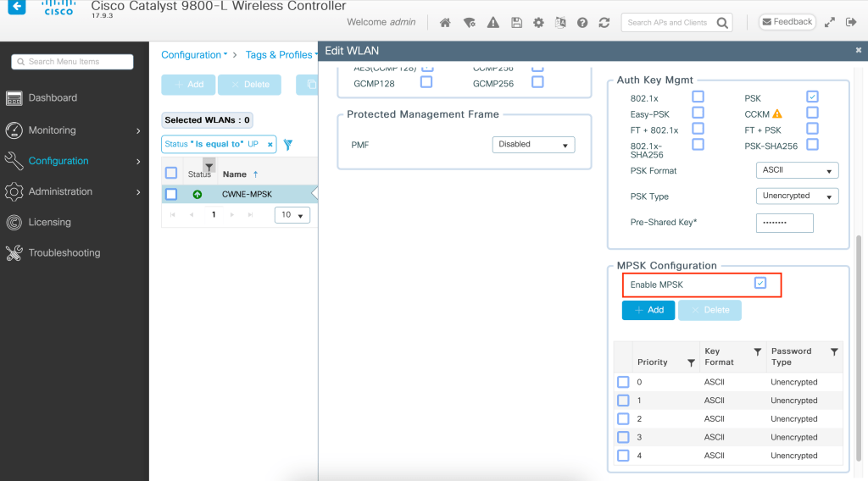Go to the Home icon in header

click(445, 23)
